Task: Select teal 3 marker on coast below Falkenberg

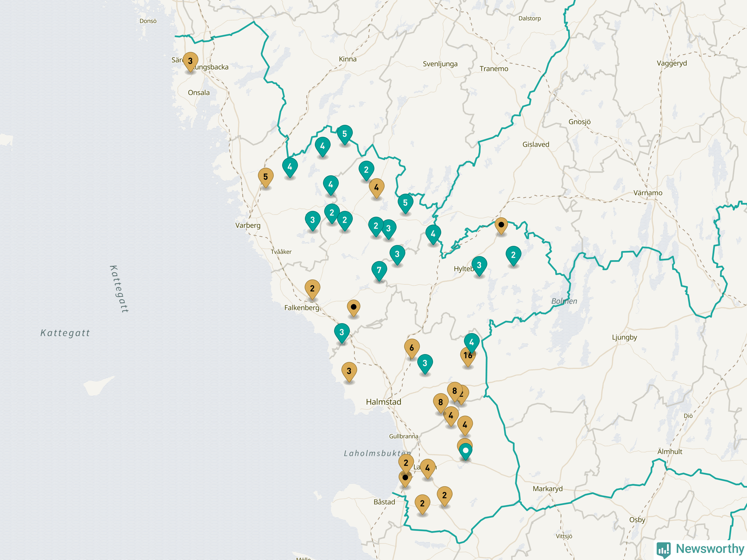Action: 341,332
